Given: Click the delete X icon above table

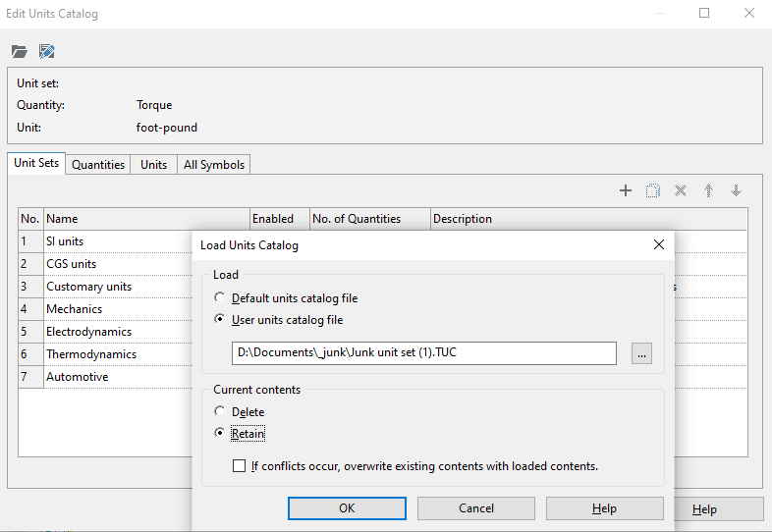Looking at the screenshot, I should tap(681, 190).
